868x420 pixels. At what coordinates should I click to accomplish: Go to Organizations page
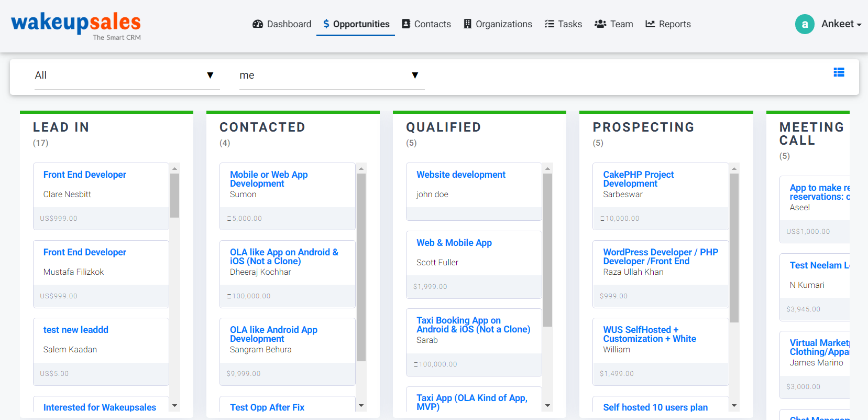point(498,24)
